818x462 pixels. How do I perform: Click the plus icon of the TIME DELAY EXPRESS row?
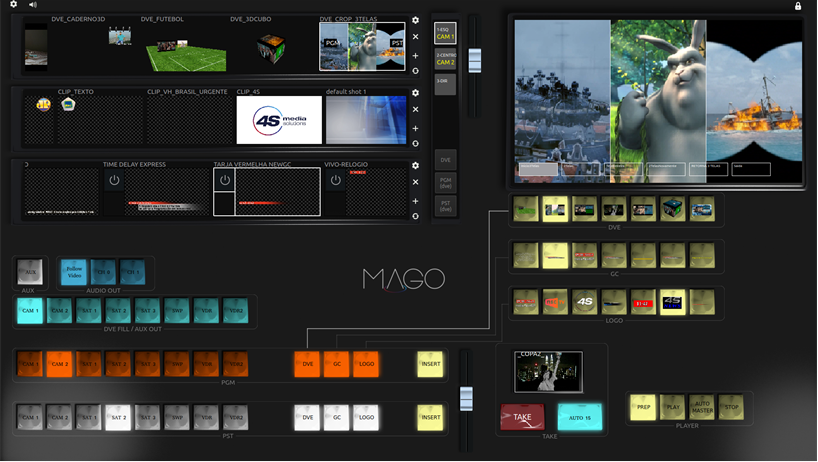415,201
